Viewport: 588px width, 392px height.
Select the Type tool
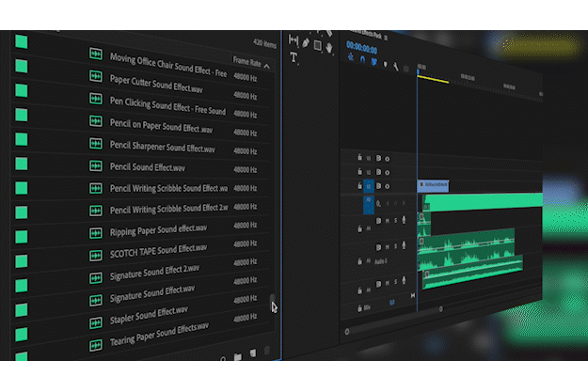click(294, 57)
